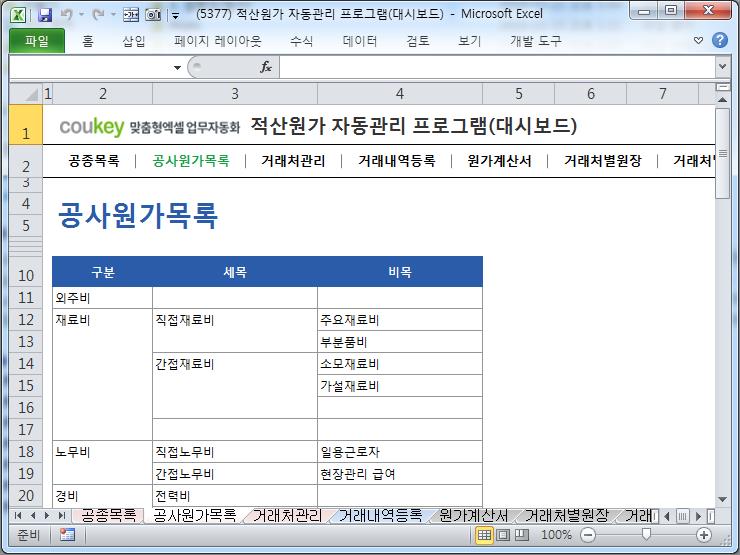Click the camera tool in quick access toolbar
740x555 pixels.
click(153, 15)
